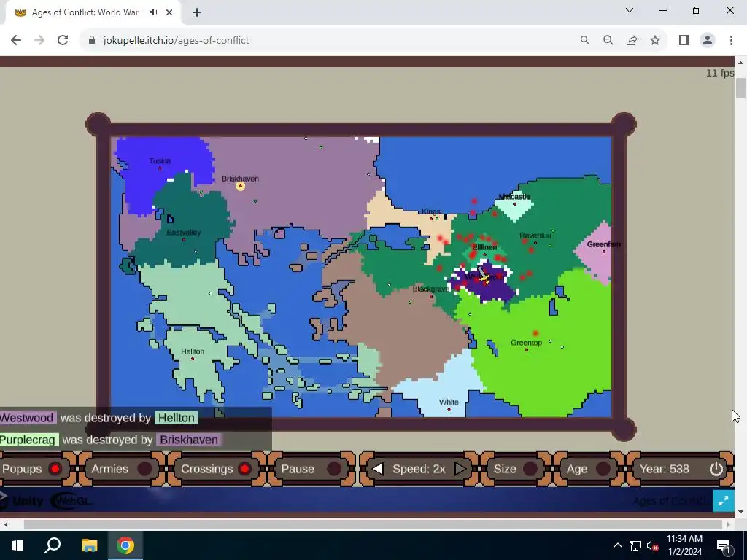Viewport: 747px width, 560px height.
Task: Click Hellton tag in event log
Action: click(x=177, y=418)
